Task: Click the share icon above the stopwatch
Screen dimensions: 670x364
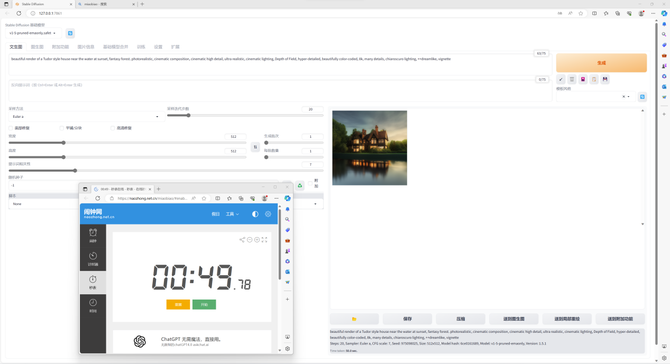Action: point(242,240)
